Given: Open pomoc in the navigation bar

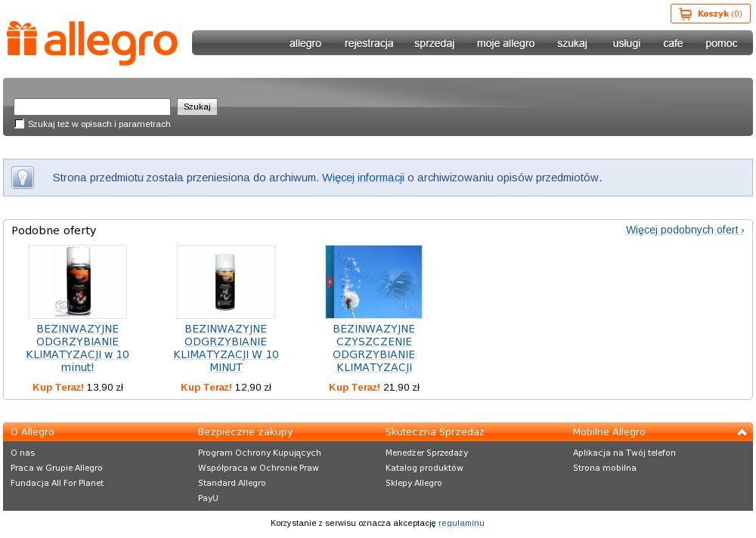Looking at the screenshot, I should [721, 43].
